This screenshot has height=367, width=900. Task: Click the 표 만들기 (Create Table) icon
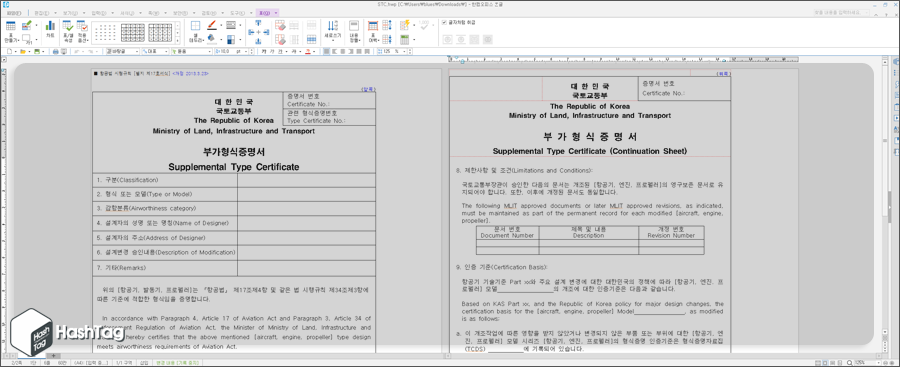(x=10, y=32)
